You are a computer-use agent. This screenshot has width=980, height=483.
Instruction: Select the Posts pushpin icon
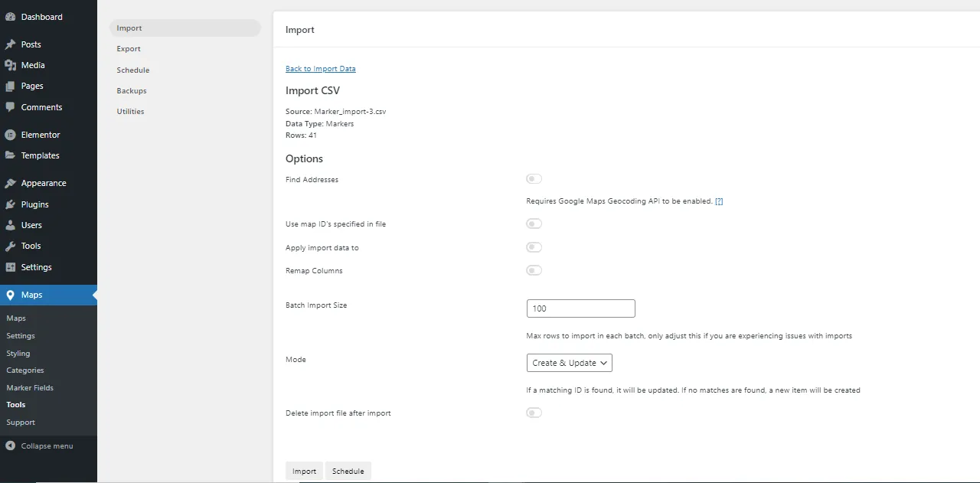pyautogui.click(x=11, y=44)
